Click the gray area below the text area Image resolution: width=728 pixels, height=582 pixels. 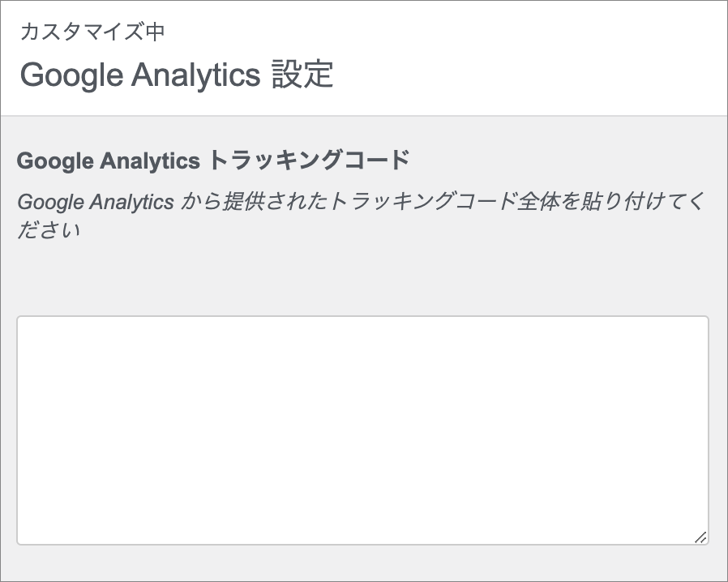(362, 564)
